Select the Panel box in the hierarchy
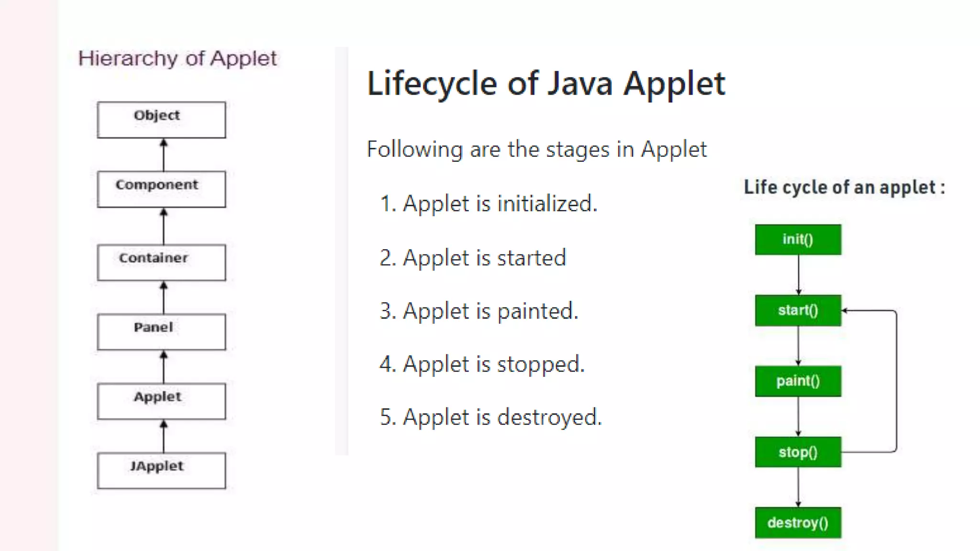Screen dimensions: 980x551 click(x=161, y=331)
